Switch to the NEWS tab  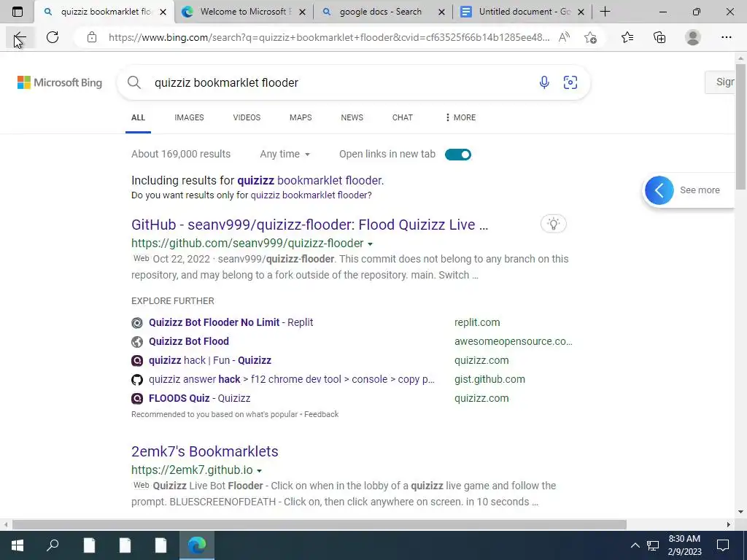352,117
